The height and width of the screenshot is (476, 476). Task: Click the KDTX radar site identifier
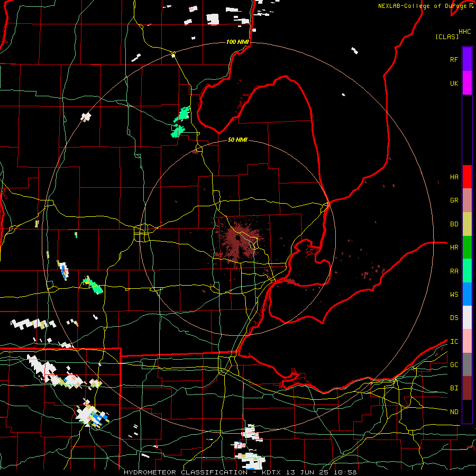point(271,472)
